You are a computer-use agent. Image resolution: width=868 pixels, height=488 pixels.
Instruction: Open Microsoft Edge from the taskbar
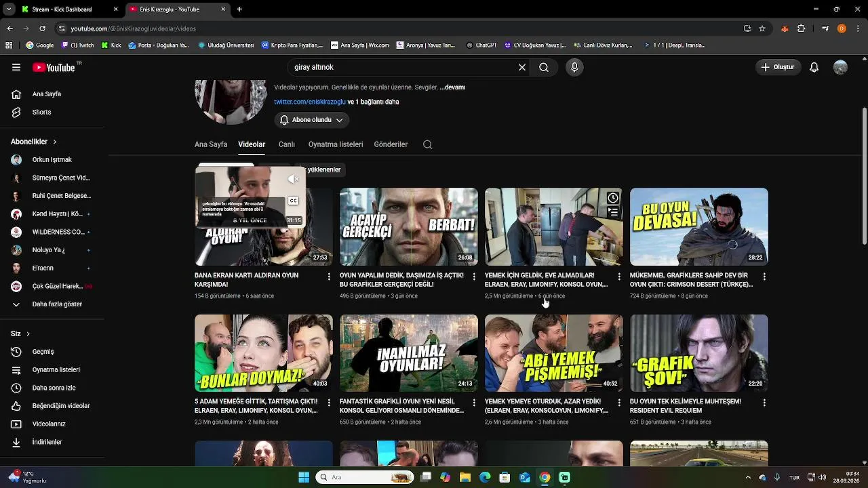pyautogui.click(x=485, y=477)
